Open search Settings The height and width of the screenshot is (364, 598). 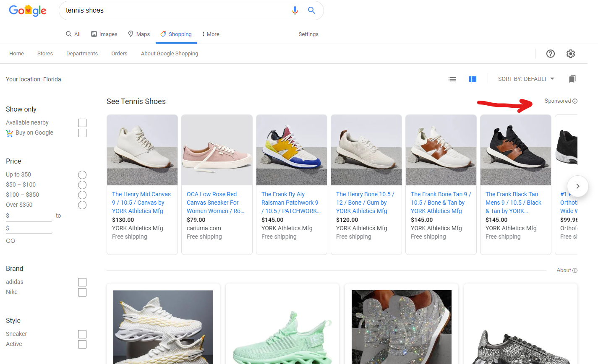click(308, 34)
